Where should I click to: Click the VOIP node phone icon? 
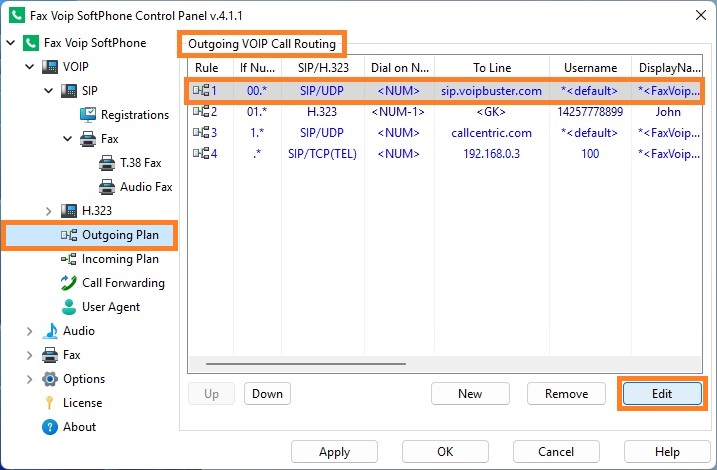pos(50,67)
